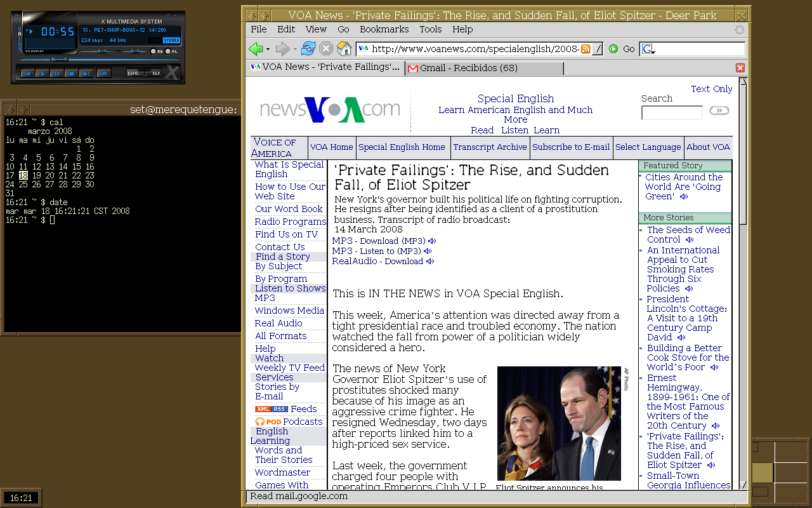This screenshot has height=508, width=812.
Task: Open the File menu
Action: tap(259, 29)
